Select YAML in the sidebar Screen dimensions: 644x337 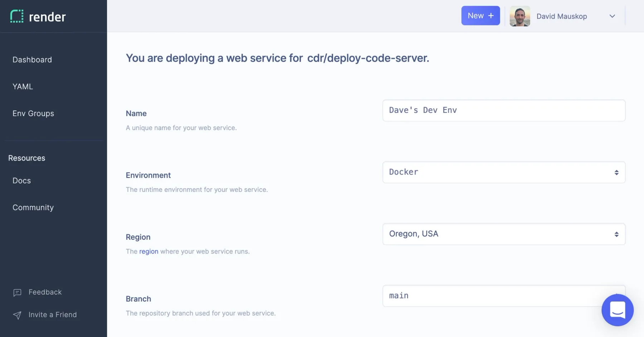pyautogui.click(x=23, y=86)
